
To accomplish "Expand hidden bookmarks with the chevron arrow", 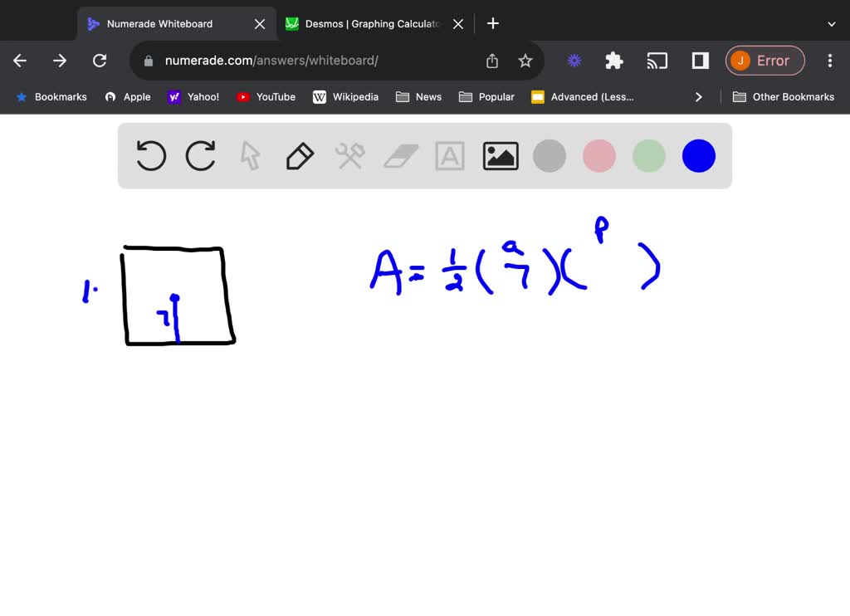I will point(699,96).
